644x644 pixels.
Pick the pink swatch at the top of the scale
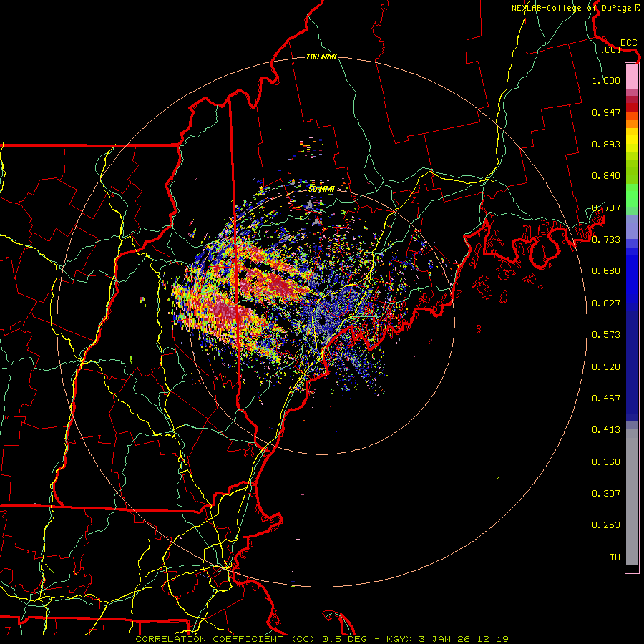click(632, 76)
